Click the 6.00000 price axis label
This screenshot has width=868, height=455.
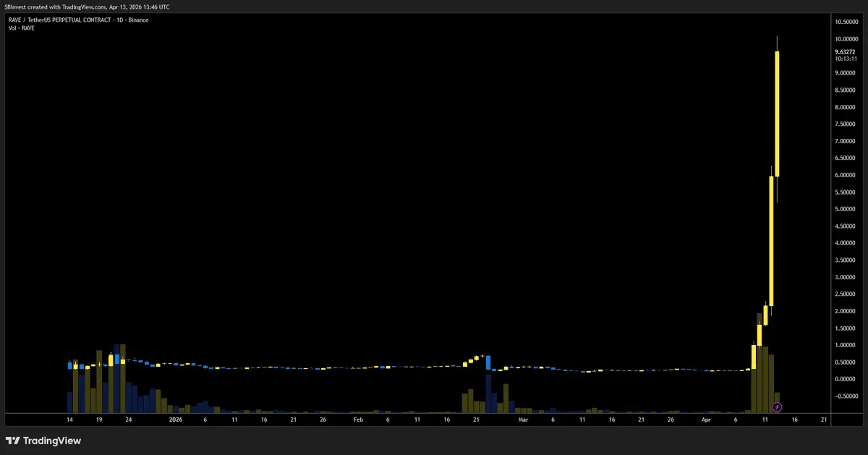point(846,175)
